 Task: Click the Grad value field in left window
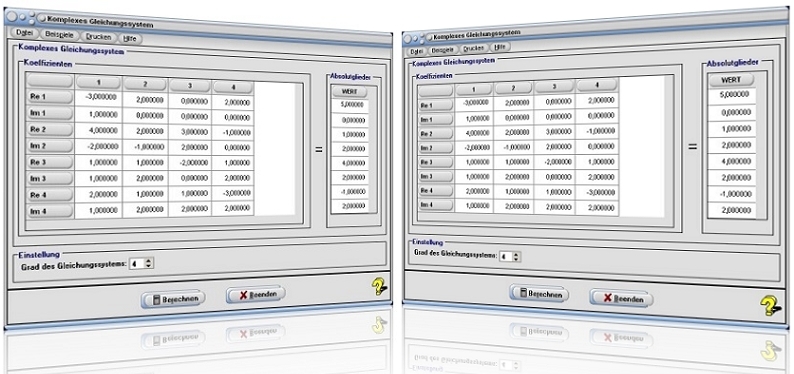click(x=137, y=263)
